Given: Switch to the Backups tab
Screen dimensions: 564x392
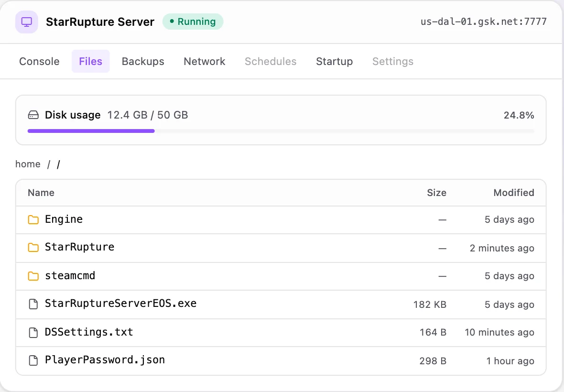Looking at the screenshot, I should point(143,61).
